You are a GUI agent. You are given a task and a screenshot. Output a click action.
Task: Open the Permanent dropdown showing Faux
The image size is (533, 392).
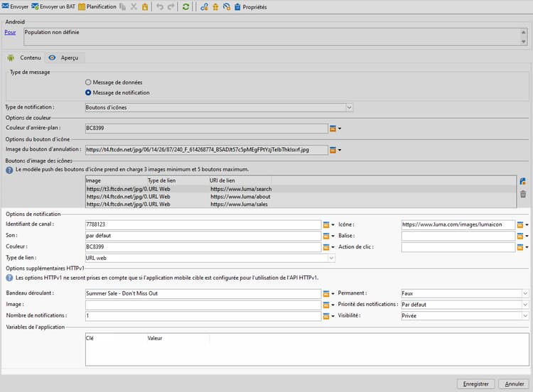pos(525,293)
